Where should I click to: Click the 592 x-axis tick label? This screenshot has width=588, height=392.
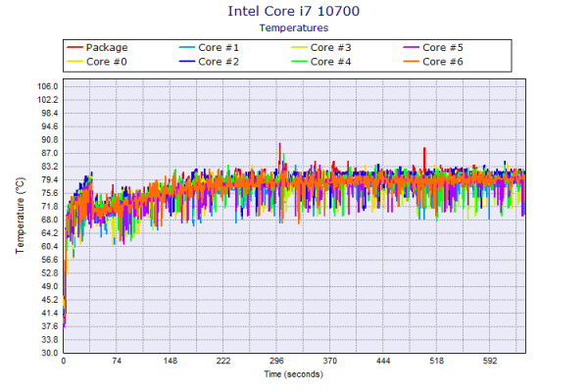click(490, 361)
